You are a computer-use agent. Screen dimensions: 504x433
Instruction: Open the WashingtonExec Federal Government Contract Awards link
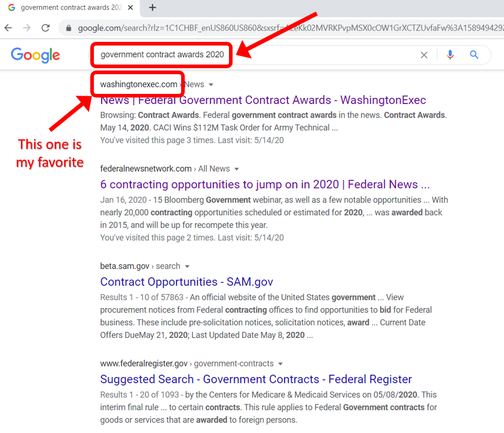point(263,100)
